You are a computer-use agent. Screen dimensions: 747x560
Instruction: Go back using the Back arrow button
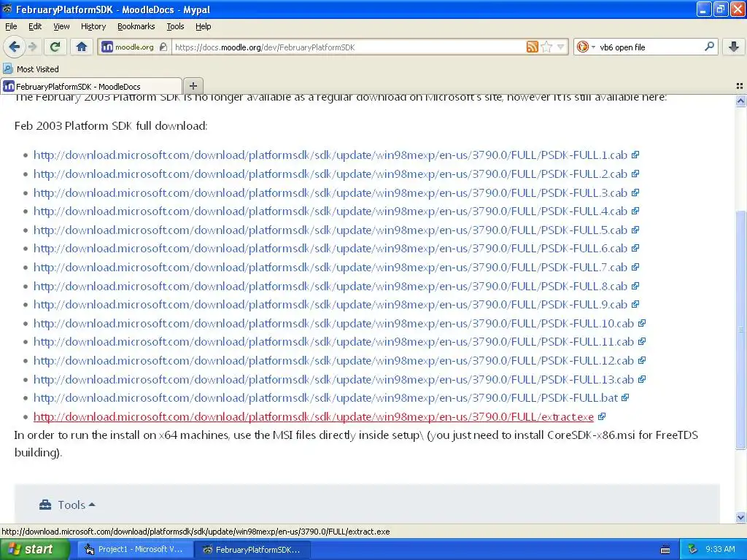pos(14,47)
